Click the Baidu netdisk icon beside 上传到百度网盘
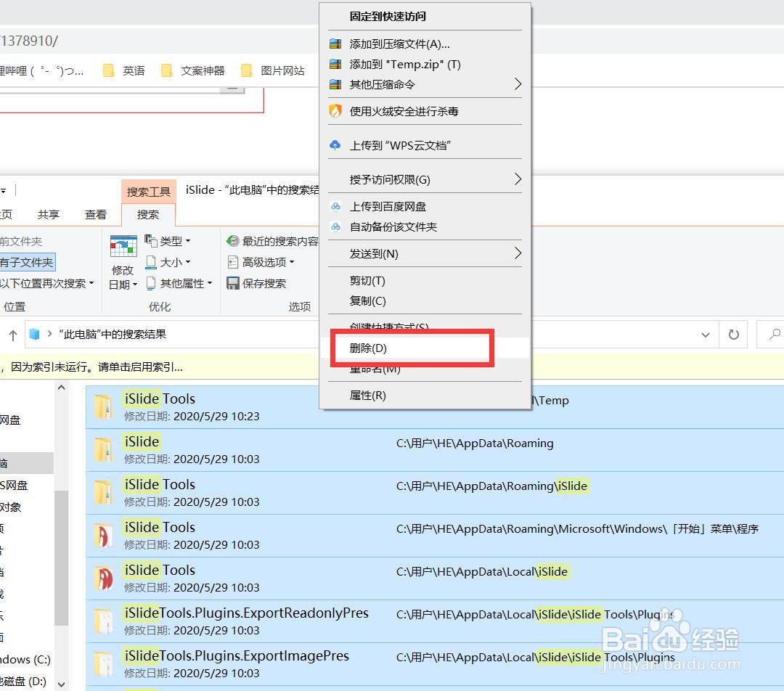Viewport: 784px width, 691px height. 335,206
